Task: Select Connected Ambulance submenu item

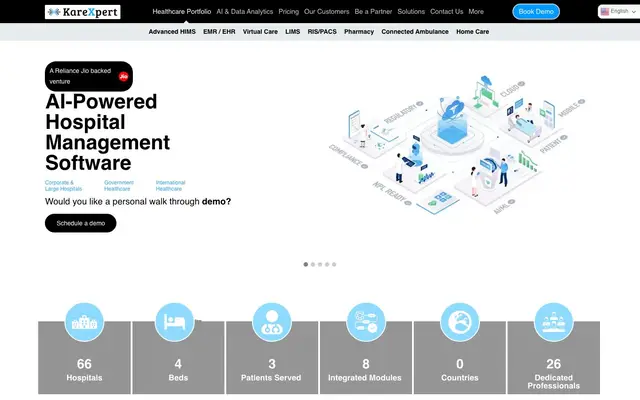Action: click(x=415, y=31)
